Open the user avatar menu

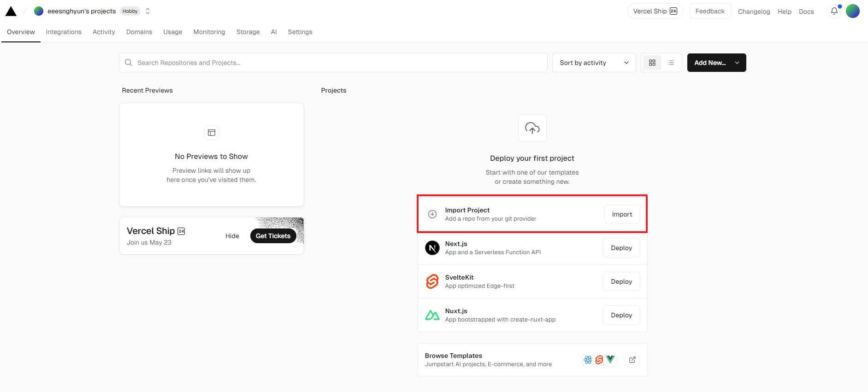[853, 11]
